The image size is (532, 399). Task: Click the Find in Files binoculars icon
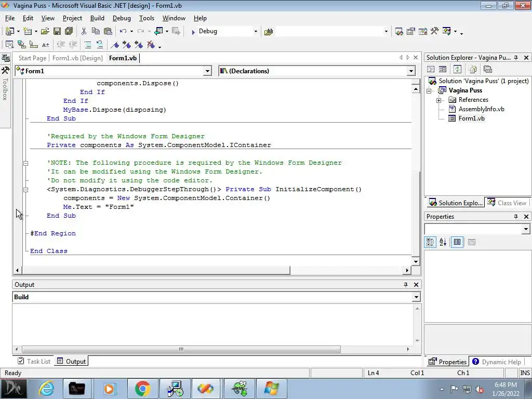269,32
